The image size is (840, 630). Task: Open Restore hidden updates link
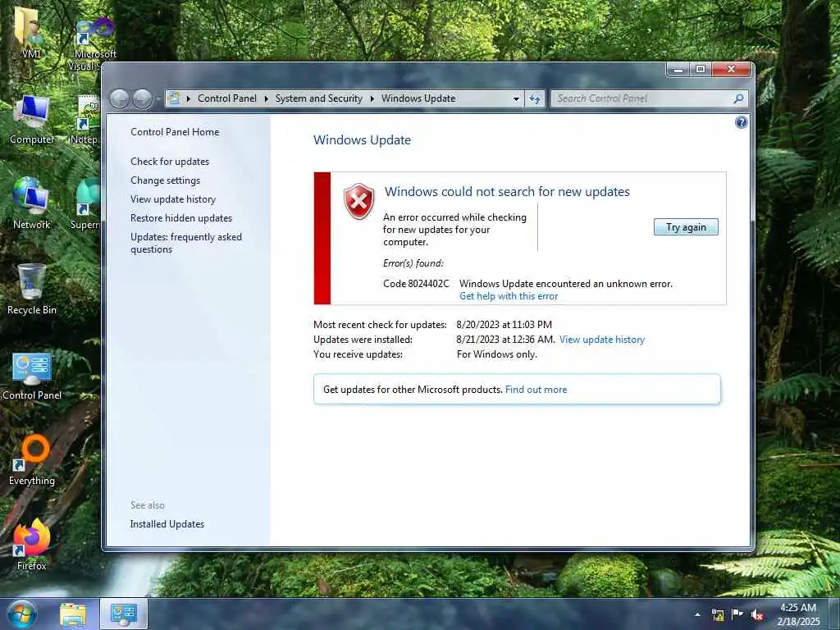coord(181,218)
